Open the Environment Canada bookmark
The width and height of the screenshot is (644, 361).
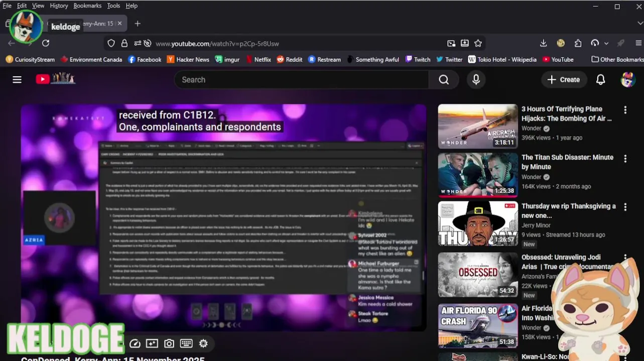point(91,59)
